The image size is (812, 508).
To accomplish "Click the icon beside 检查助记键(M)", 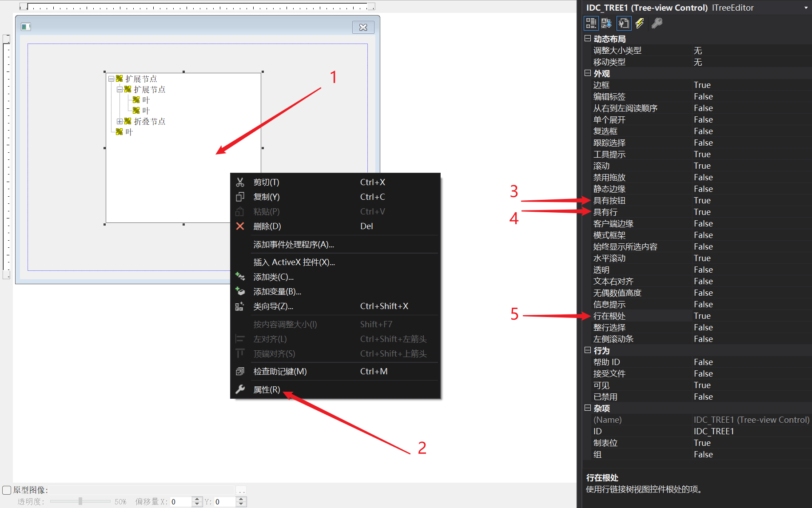I will click(240, 371).
